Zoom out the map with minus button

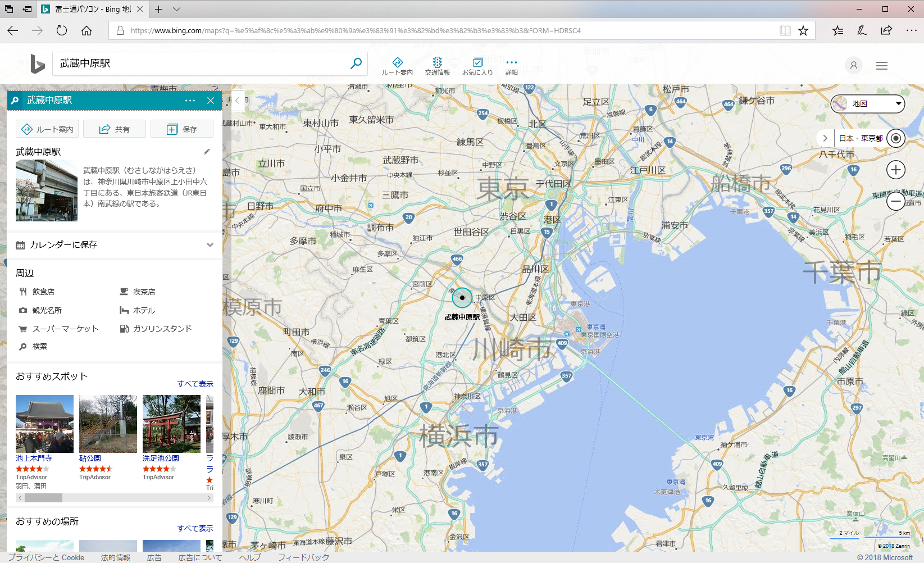896,201
